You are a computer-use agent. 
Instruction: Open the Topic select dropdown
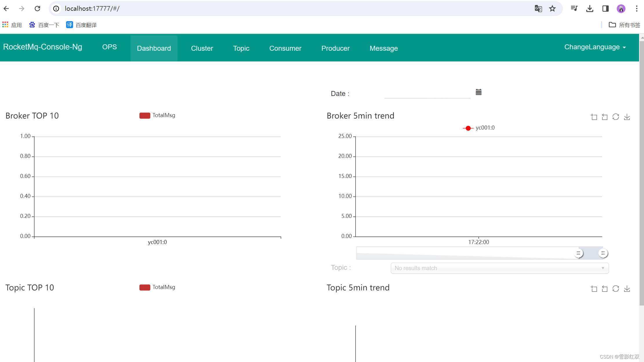(499, 268)
